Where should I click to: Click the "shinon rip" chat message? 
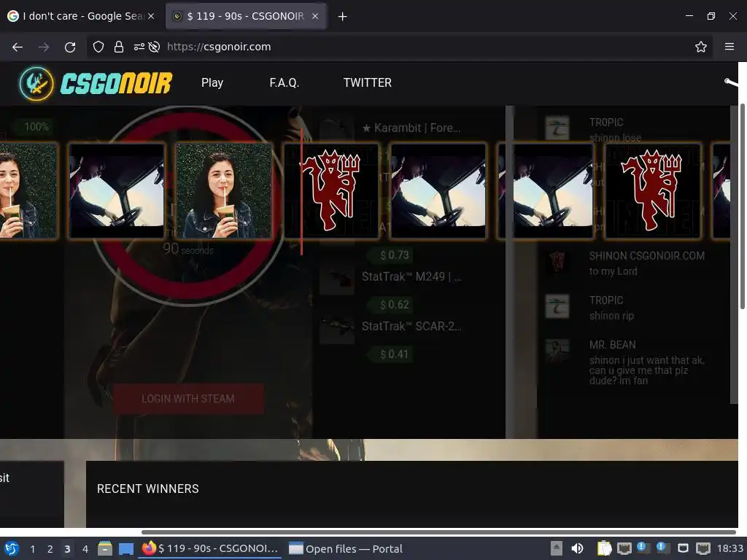click(x=611, y=316)
